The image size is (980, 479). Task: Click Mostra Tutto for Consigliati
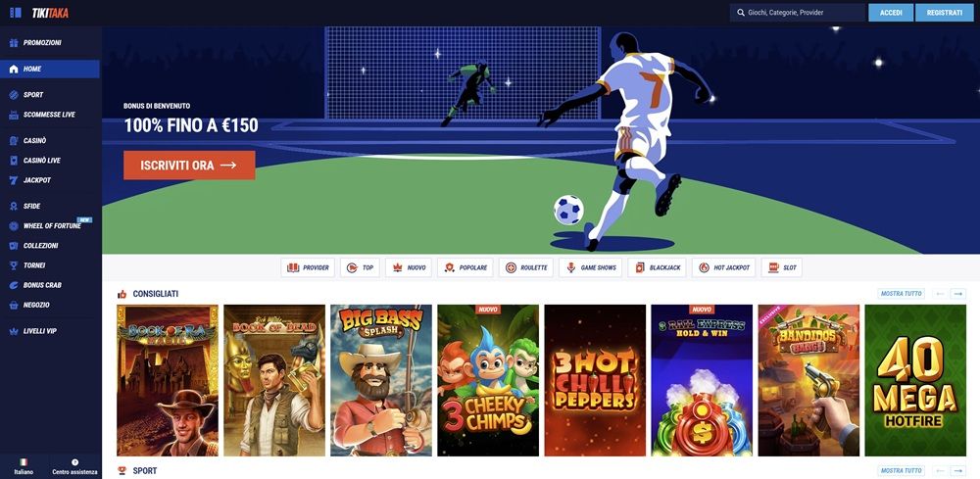point(902,294)
